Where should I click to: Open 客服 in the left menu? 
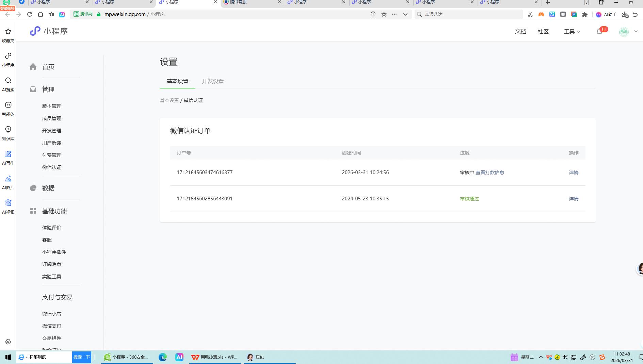[47, 240]
